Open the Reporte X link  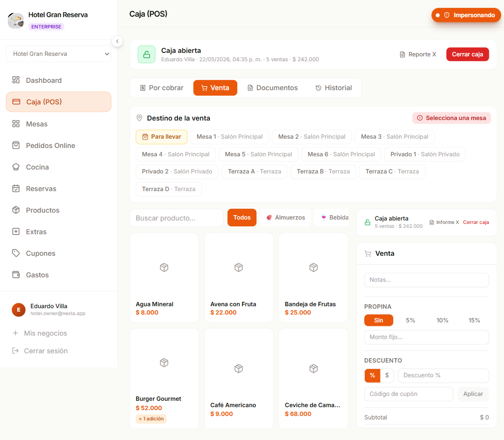pyautogui.click(x=418, y=54)
